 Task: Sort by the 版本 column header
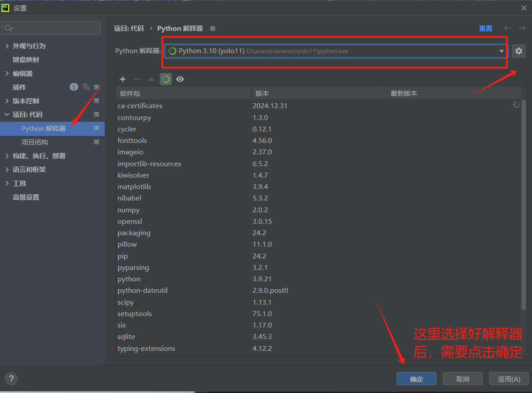tap(319, 93)
